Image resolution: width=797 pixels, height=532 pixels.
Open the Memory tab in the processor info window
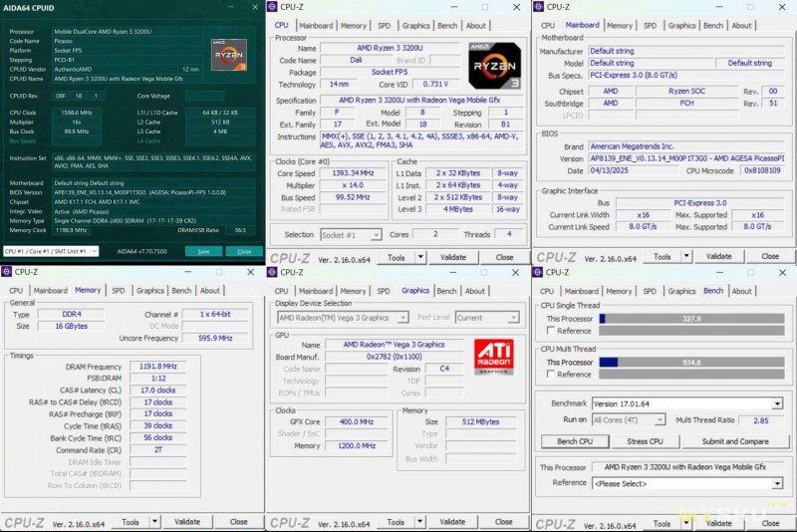pos(354,26)
